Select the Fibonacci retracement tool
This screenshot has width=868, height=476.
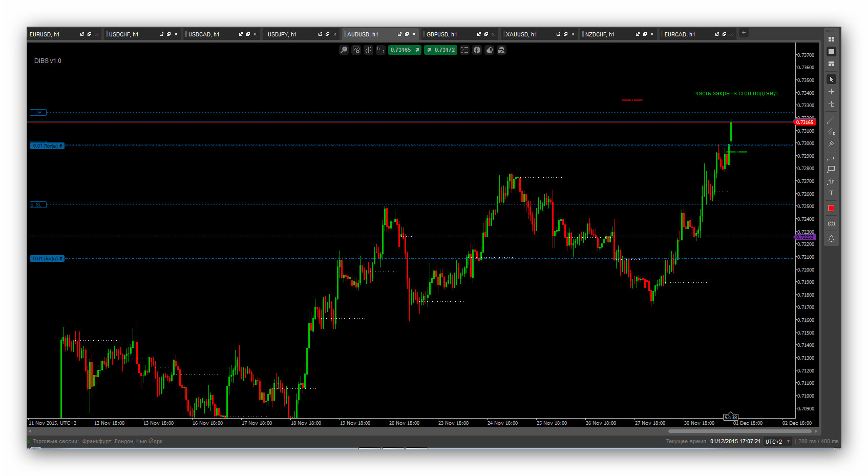(831, 156)
